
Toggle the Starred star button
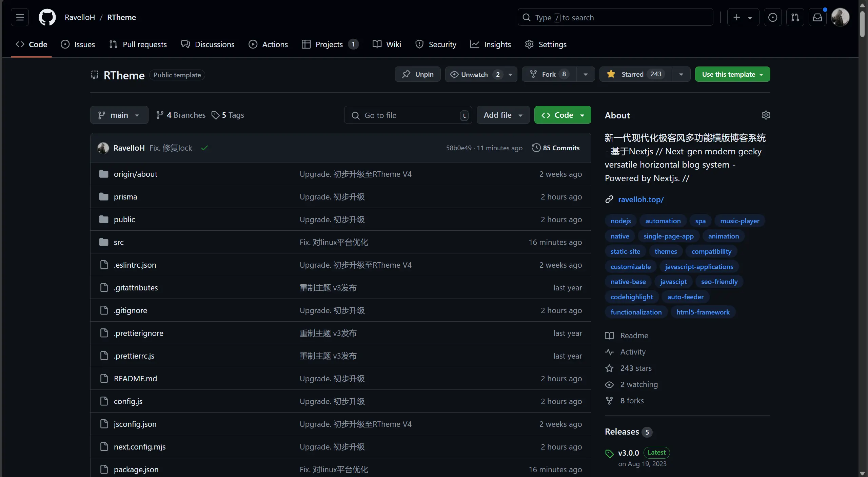point(636,74)
